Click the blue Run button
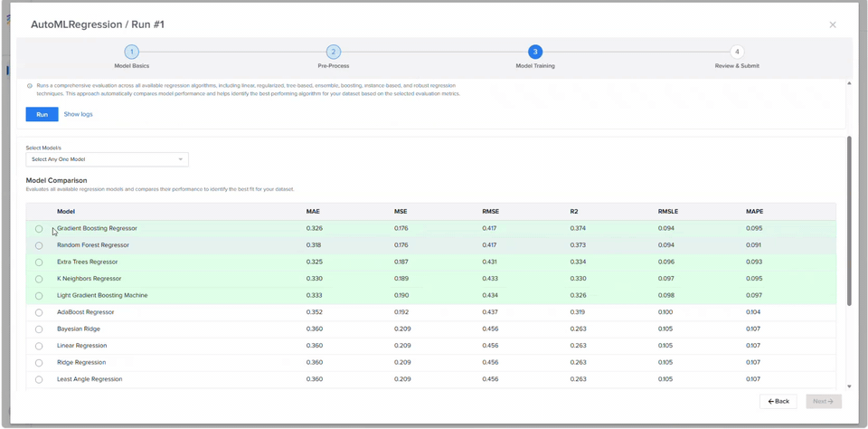 point(42,114)
